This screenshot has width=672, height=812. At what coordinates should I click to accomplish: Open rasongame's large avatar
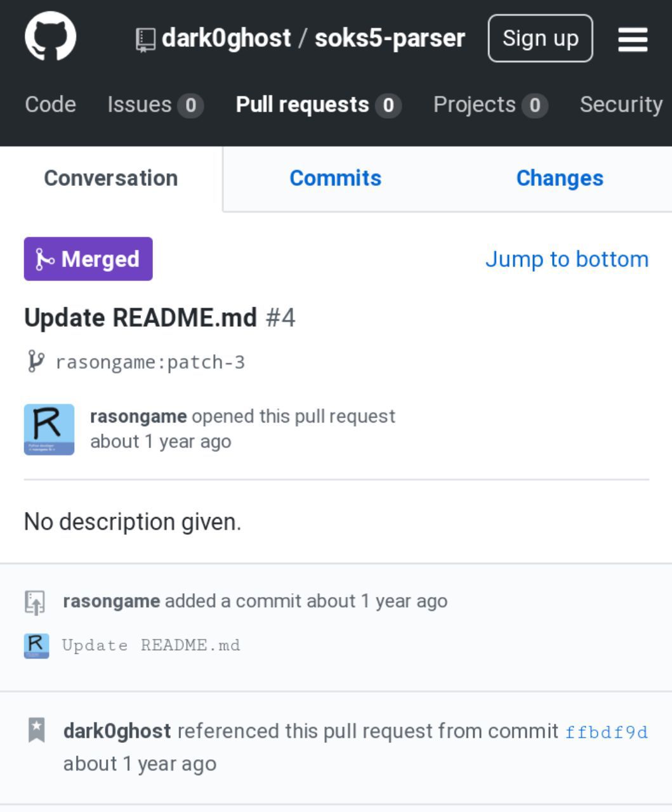[49, 429]
